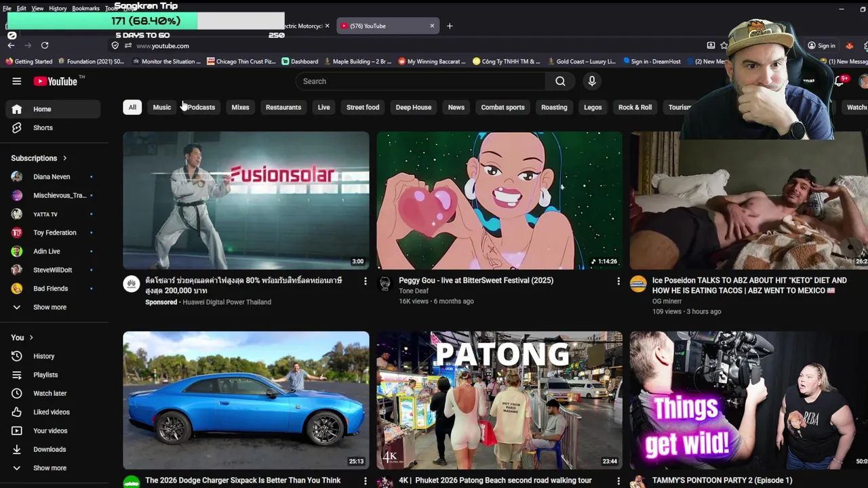Select the All filter chip
The image size is (868, 488).
(x=132, y=107)
